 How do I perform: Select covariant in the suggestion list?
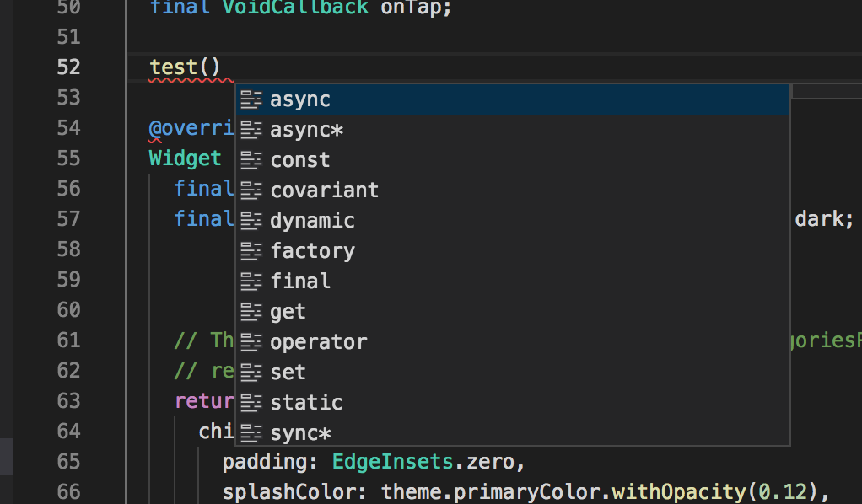[x=513, y=190]
